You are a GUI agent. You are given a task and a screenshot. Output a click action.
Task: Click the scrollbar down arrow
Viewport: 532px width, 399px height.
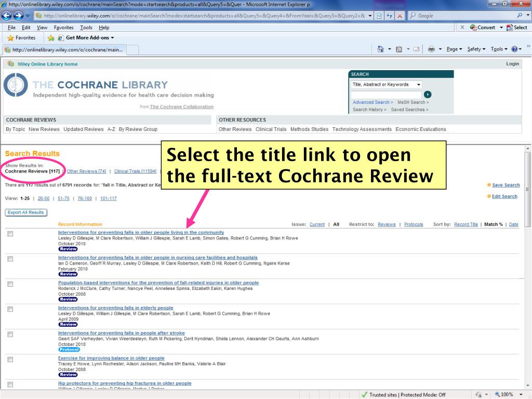(528, 385)
